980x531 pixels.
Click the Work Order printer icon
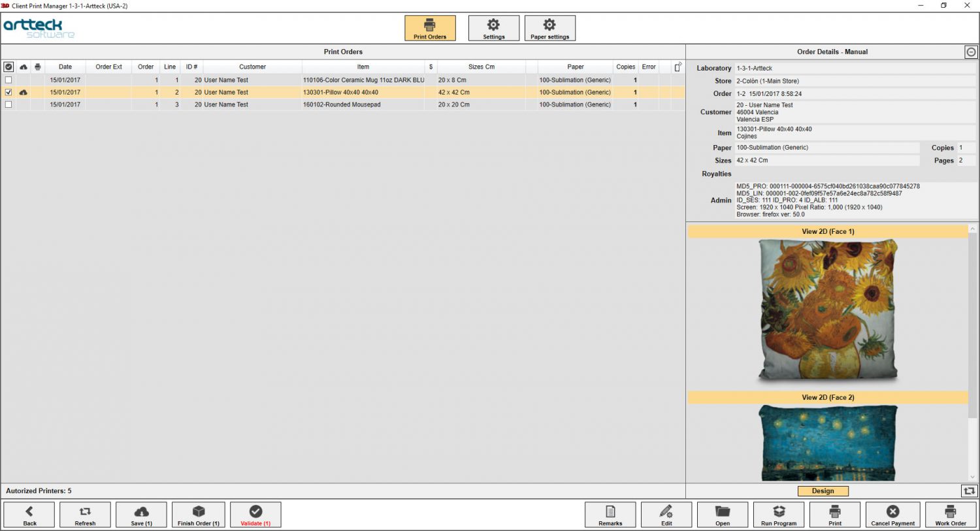949,514
